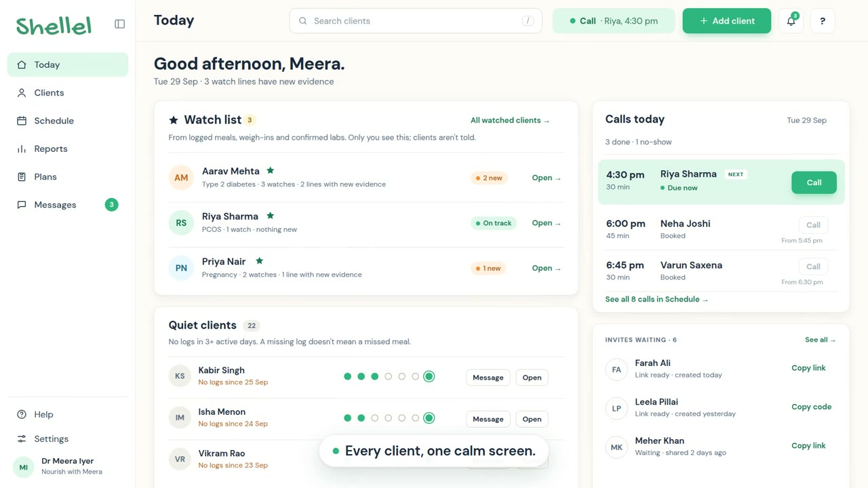
Task: Open Dr Meera Iyer profile avatar
Action: click(x=24, y=467)
